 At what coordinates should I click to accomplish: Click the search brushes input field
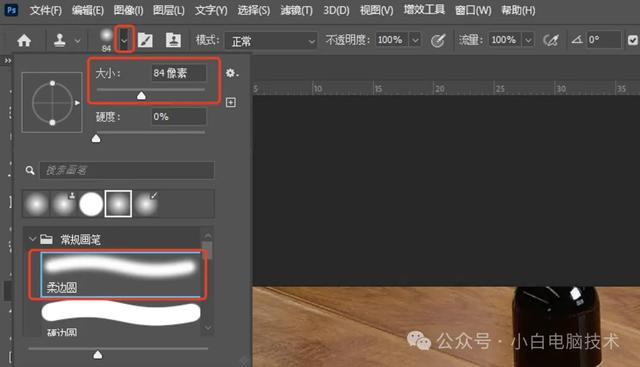coord(127,170)
